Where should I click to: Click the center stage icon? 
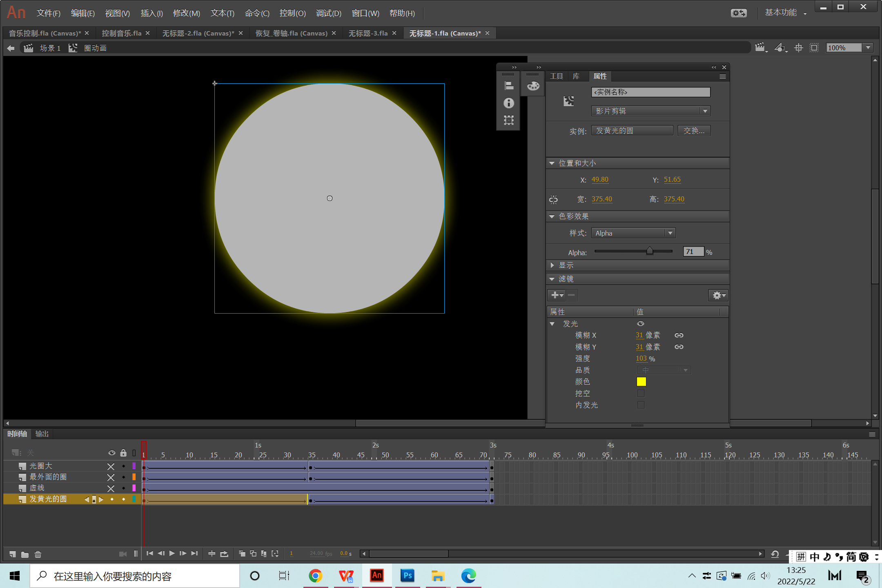click(x=798, y=48)
